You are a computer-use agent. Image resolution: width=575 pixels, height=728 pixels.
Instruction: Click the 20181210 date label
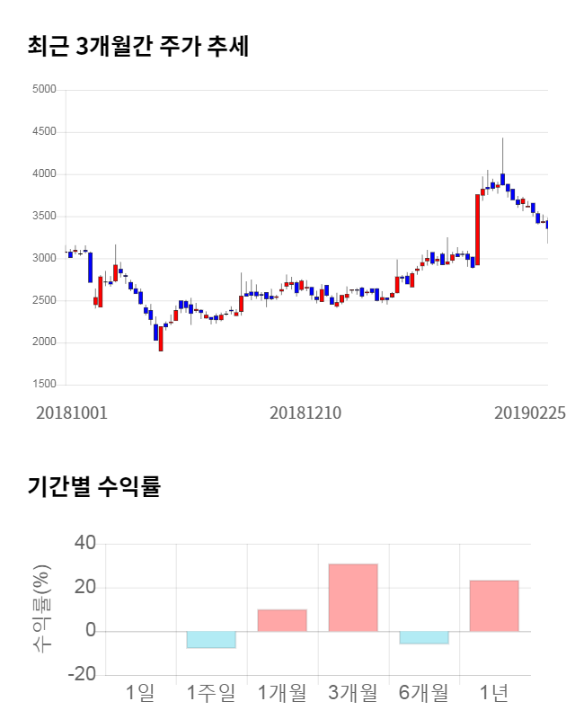coord(305,413)
